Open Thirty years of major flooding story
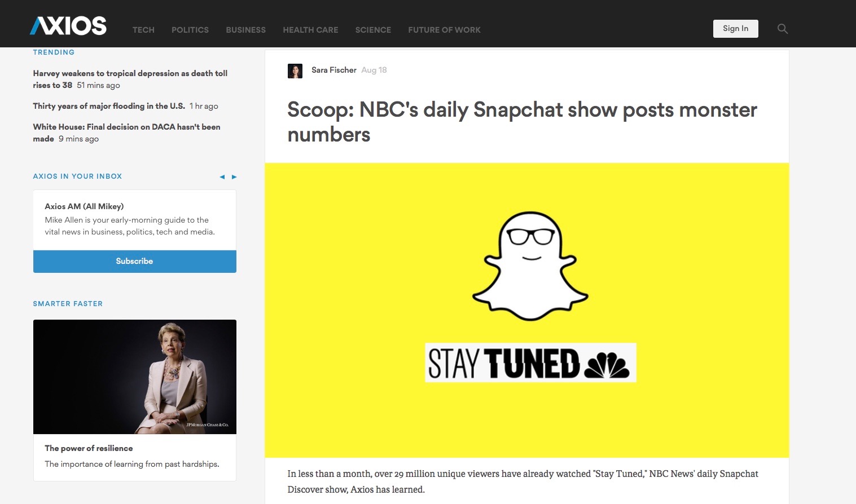This screenshot has height=504, width=856. (x=109, y=106)
